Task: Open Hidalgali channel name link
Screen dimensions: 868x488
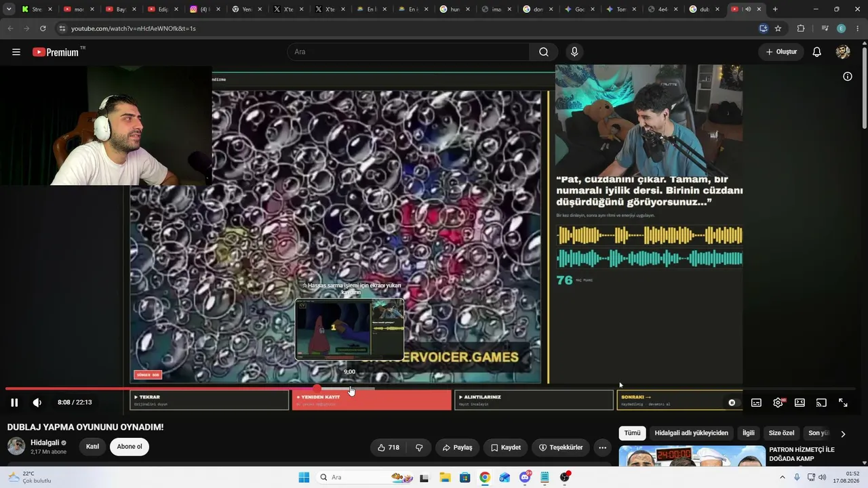Action: tap(45, 443)
